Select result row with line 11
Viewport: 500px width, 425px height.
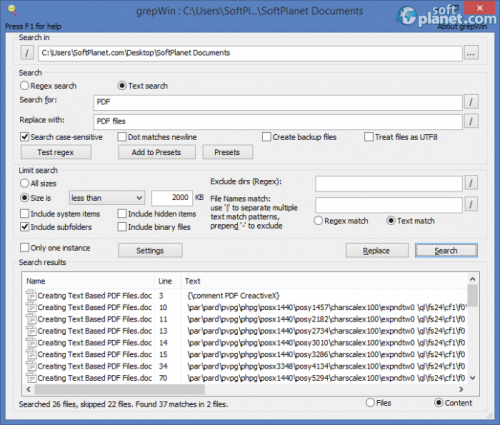click(245, 319)
